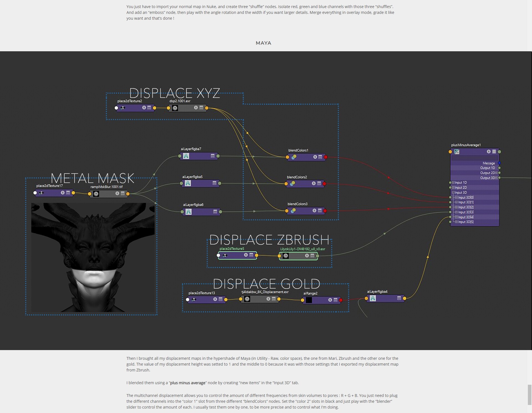Click the aiRange2 black swatch icon
The height and width of the screenshot is (413, 532).
309,300
